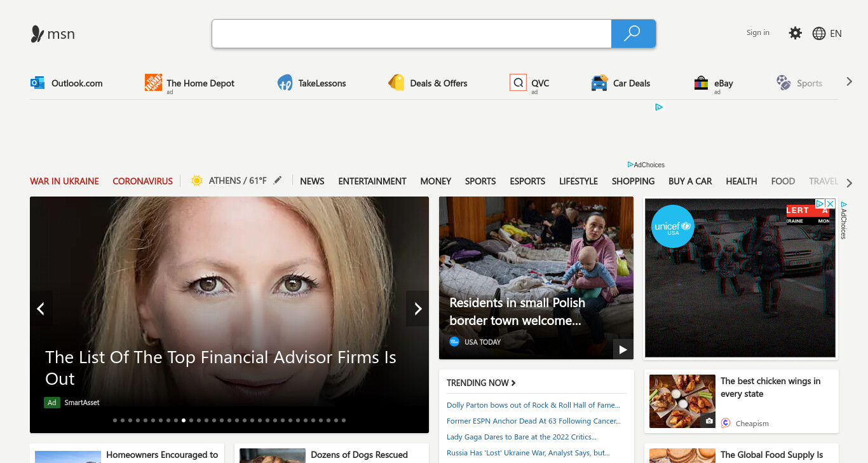The width and height of the screenshot is (868, 463).
Task: Open the SPORTS tab
Action: (480, 181)
